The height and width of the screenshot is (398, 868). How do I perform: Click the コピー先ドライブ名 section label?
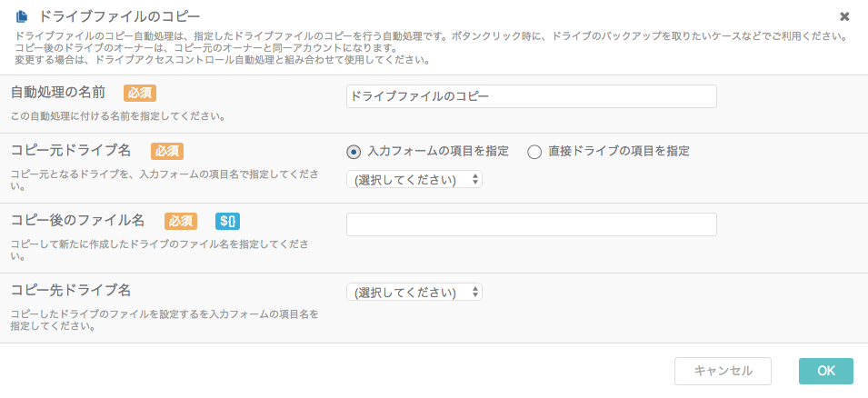coord(72,290)
